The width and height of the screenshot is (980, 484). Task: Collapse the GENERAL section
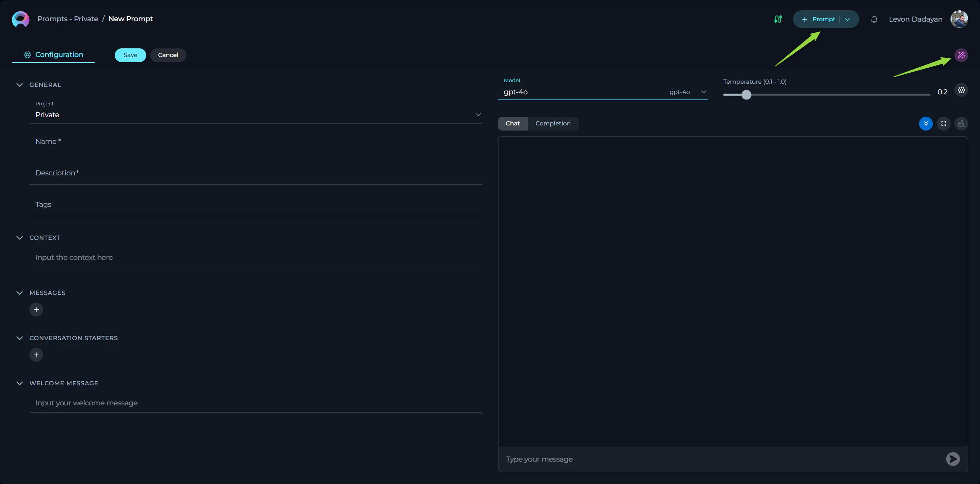[20, 85]
